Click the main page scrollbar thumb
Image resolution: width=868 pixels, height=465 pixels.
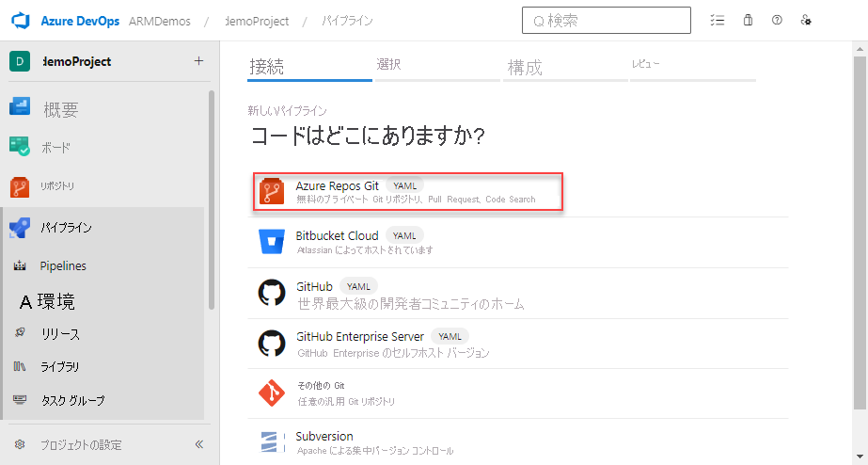pyautogui.click(x=860, y=232)
